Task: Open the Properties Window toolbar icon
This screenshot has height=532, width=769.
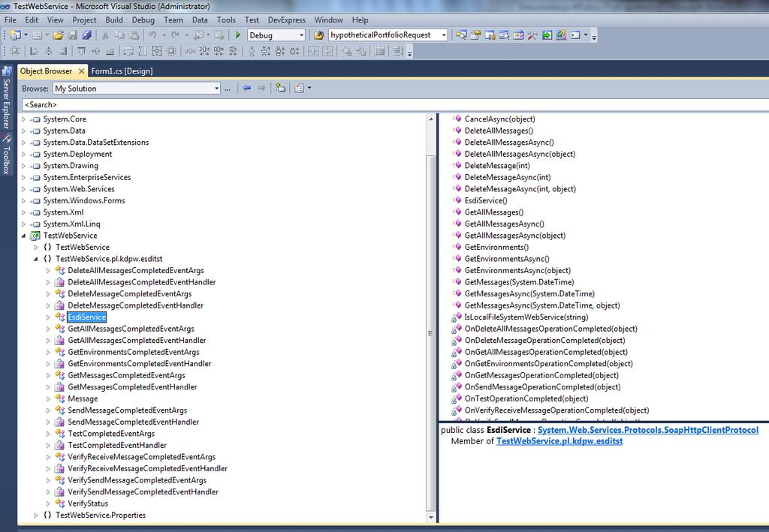Action: pos(475,35)
